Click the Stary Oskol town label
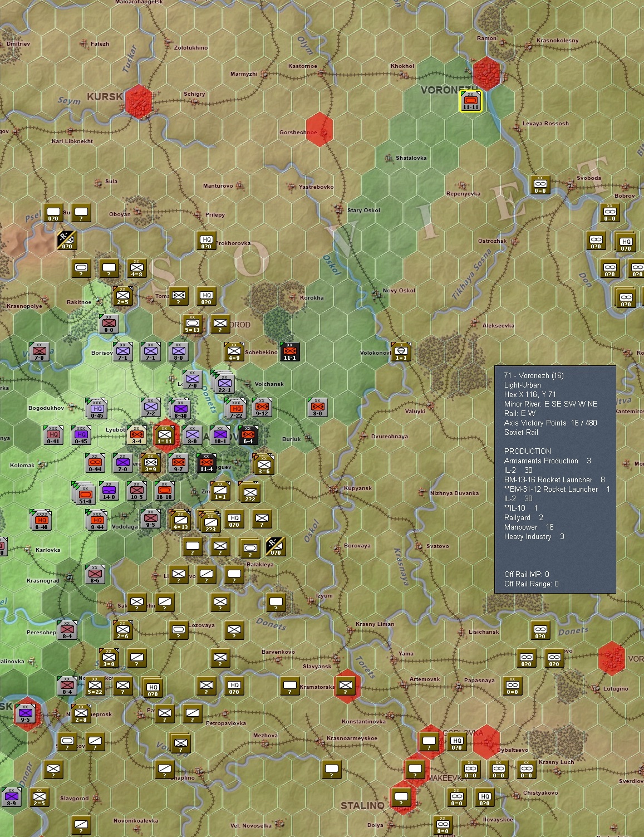This screenshot has width=644, height=837. (363, 210)
